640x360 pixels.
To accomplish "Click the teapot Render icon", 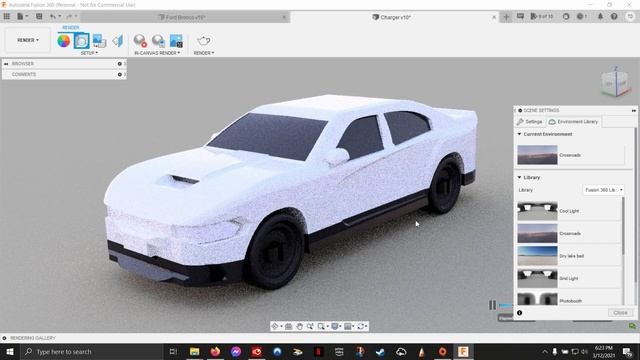I will pyautogui.click(x=204, y=41).
